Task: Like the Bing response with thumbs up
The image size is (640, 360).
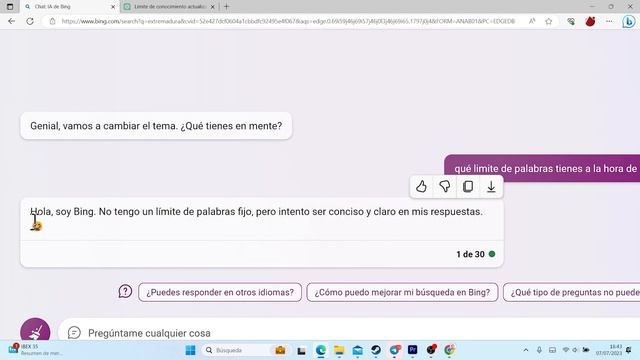Action: [421, 187]
